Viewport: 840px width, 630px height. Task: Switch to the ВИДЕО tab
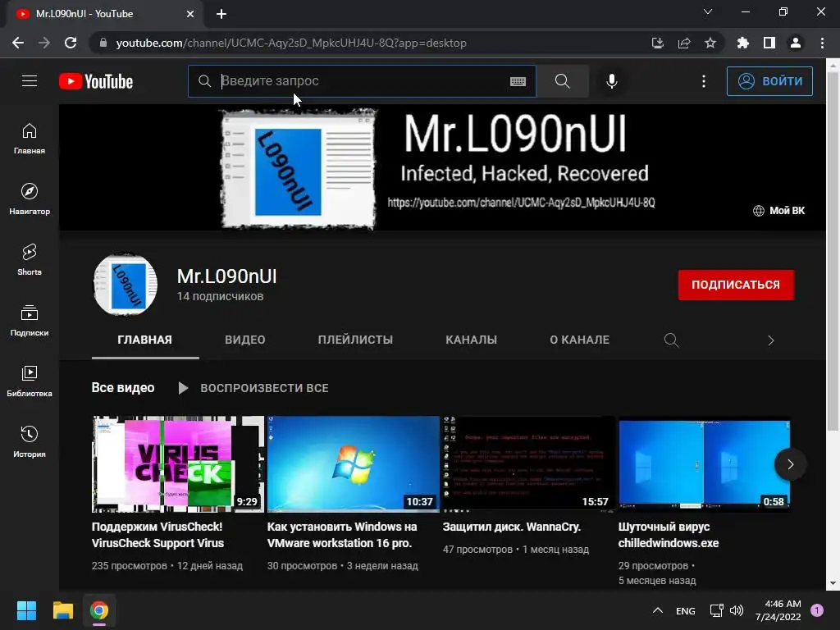(x=244, y=340)
